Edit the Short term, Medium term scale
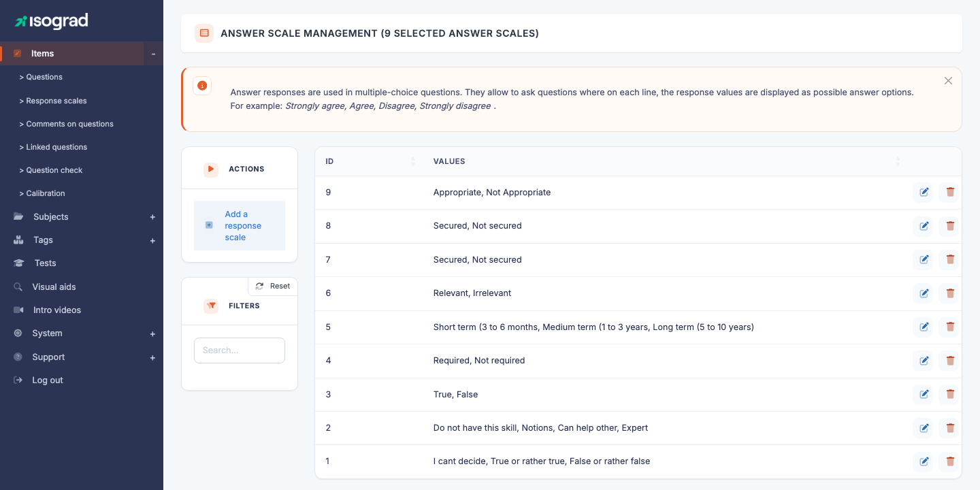 [x=924, y=327]
